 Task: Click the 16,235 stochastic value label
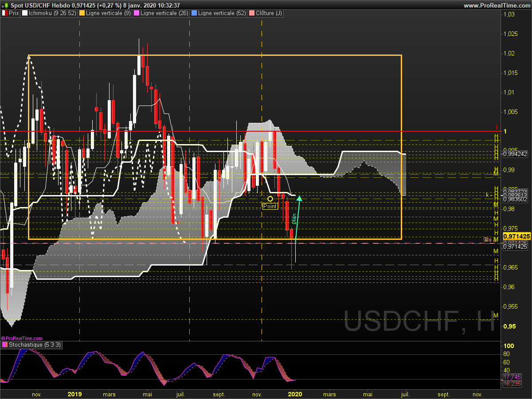512,384
